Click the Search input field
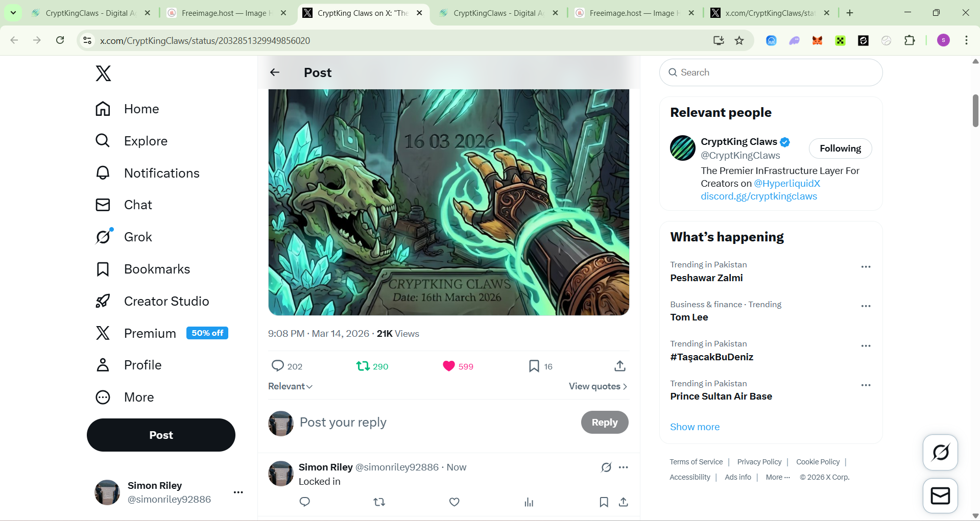Image resolution: width=980 pixels, height=521 pixels. click(771, 72)
